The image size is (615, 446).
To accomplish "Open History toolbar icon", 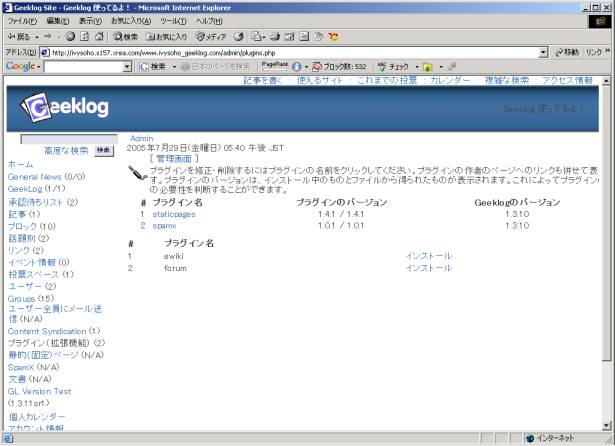I will 238,37.
